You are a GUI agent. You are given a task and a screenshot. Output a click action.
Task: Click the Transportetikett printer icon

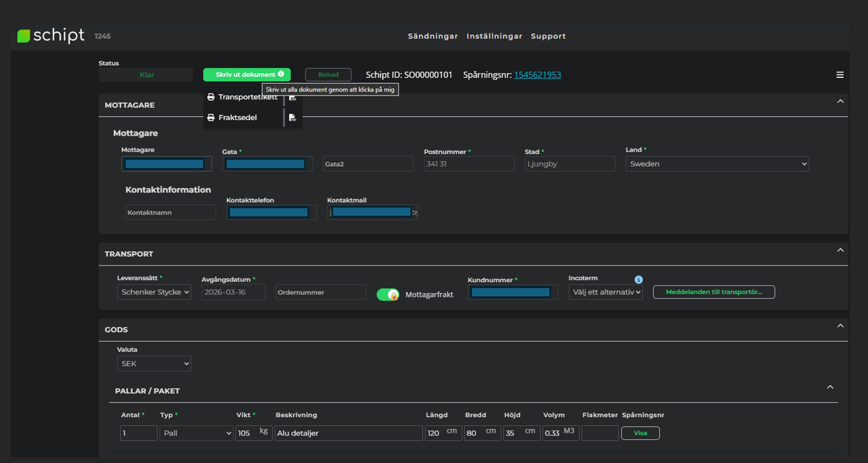[211, 98]
